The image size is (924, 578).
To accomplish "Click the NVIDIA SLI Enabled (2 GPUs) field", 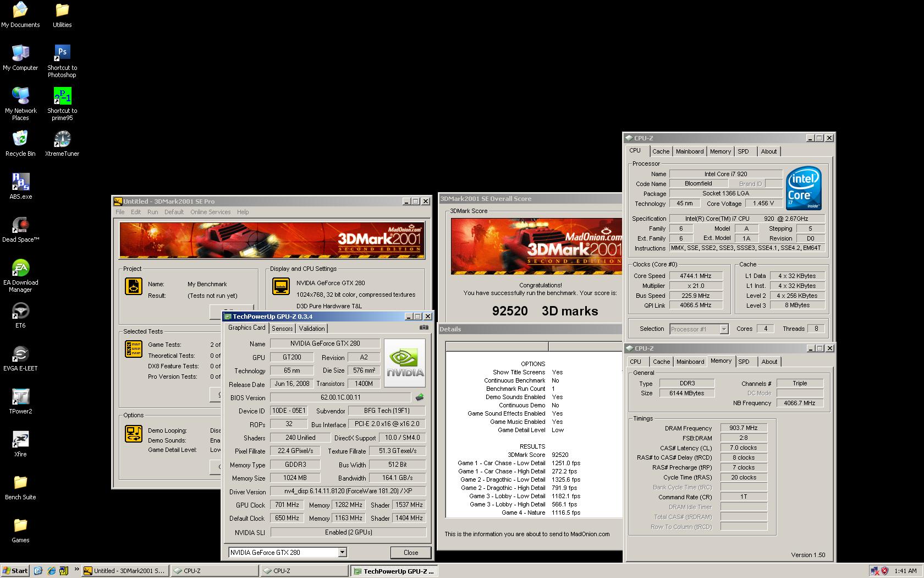I will pos(348,532).
